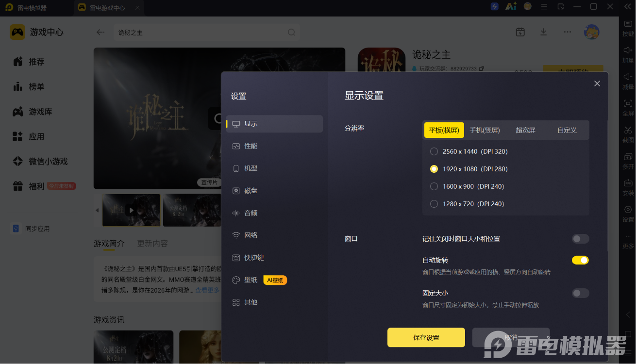Open the 自定义 resolution tab
Viewport: 636px width, 364px height.
[x=567, y=130]
